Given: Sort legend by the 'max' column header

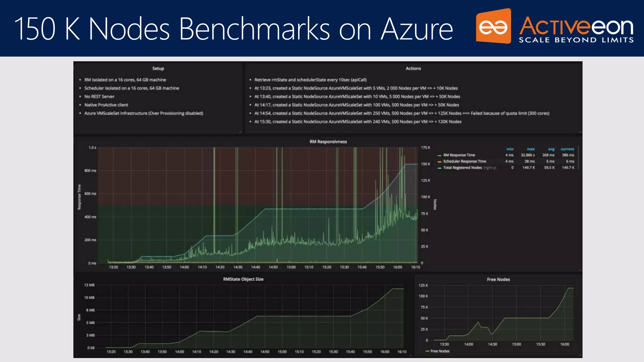Looking at the screenshot, I should [531, 149].
